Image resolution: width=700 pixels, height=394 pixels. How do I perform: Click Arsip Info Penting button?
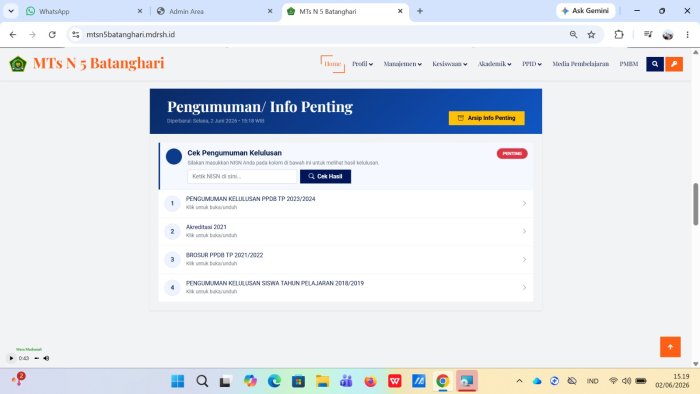coord(487,118)
